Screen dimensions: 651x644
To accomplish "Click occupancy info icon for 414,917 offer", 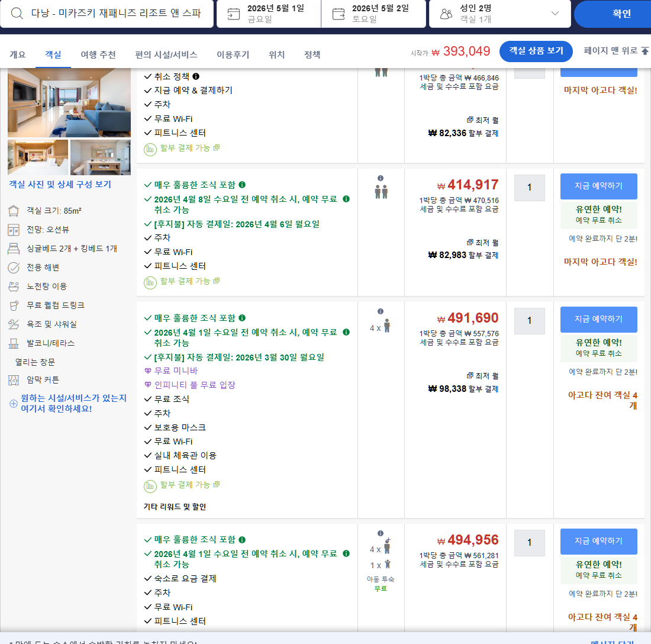I will click(381, 178).
